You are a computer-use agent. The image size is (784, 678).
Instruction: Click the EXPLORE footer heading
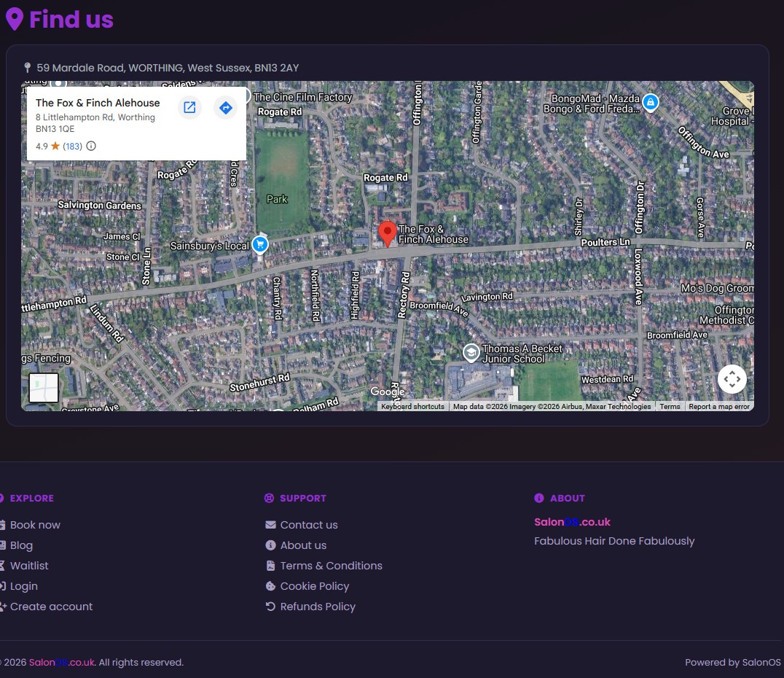(x=32, y=498)
